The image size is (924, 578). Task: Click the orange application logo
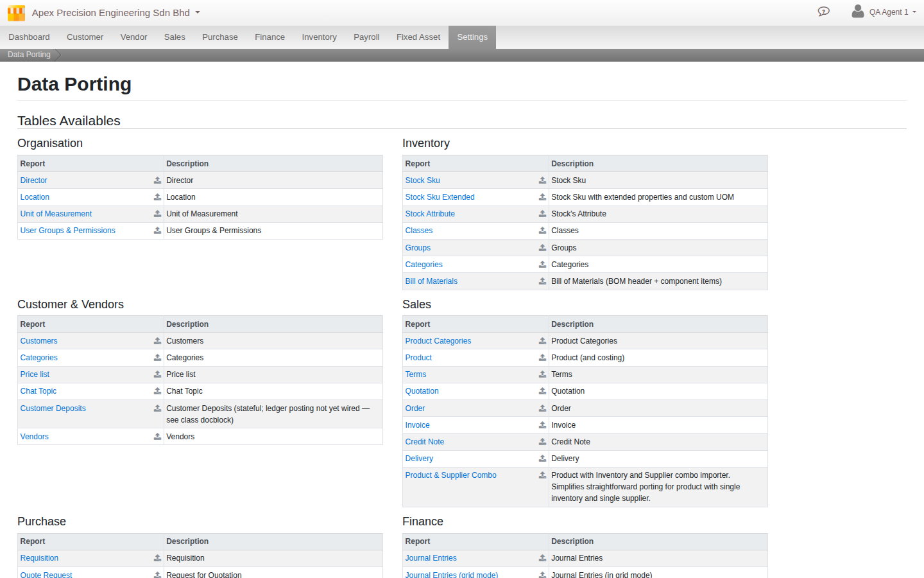pyautogui.click(x=16, y=13)
